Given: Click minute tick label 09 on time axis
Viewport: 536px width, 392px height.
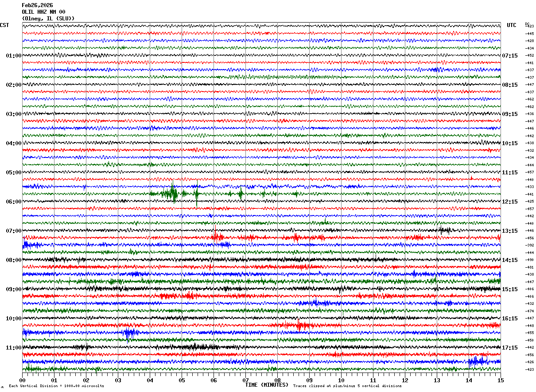Looking at the screenshot, I should (309, 380).
